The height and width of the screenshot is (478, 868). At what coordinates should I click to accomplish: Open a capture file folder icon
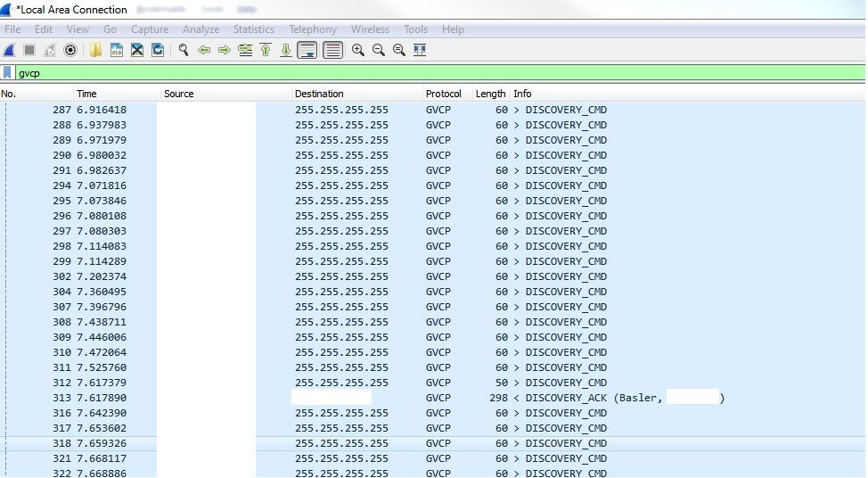point(95,51)
